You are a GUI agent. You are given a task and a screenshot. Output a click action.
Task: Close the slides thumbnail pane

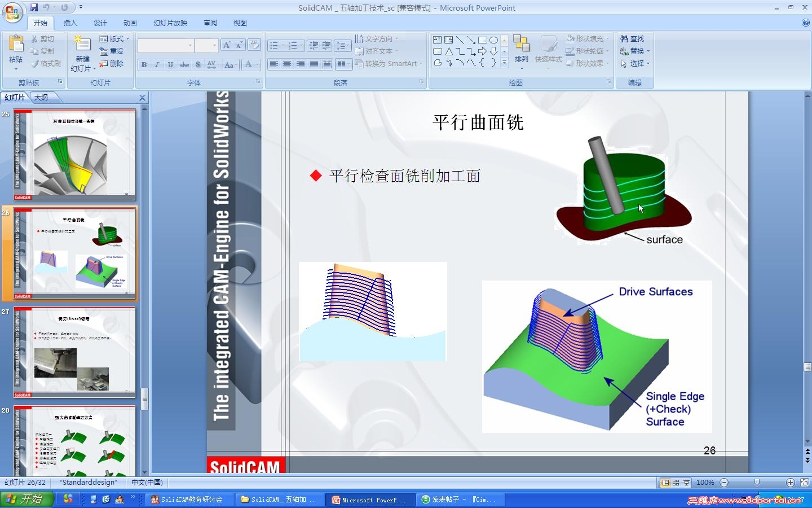(x=142, y=98)
